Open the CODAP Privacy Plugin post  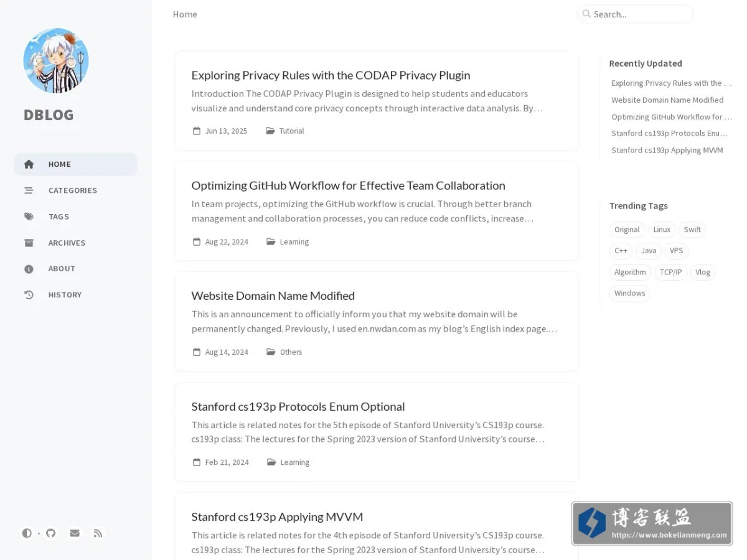tap(331, 75)
